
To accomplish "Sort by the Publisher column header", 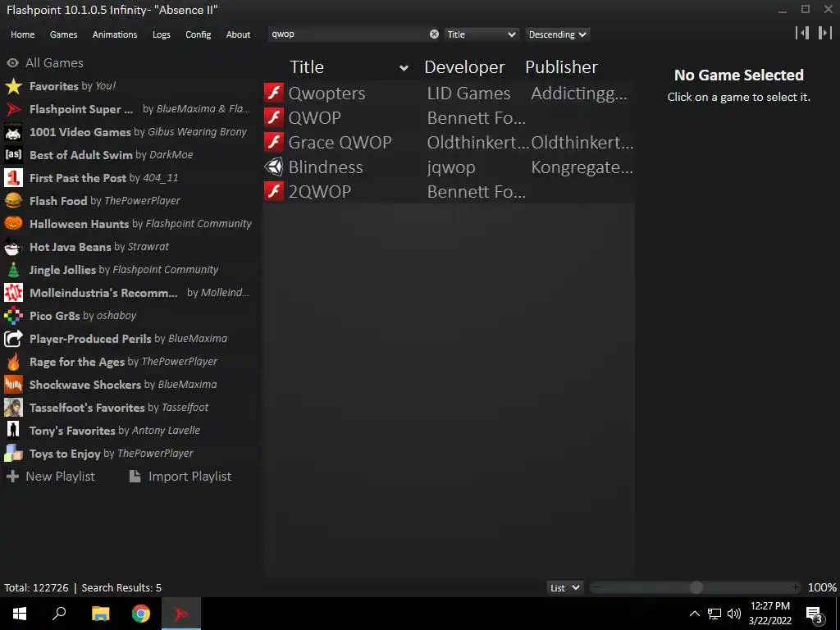I will [561, 67].
